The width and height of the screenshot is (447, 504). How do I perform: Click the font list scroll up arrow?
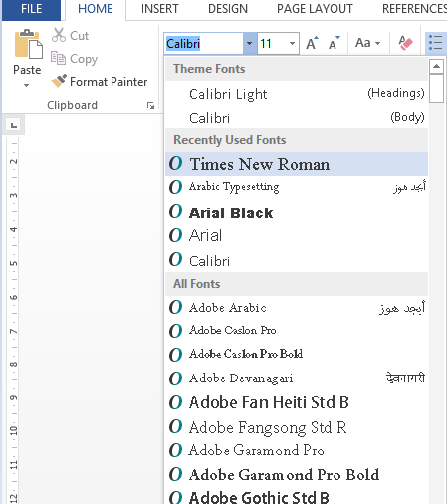(436, 67)
